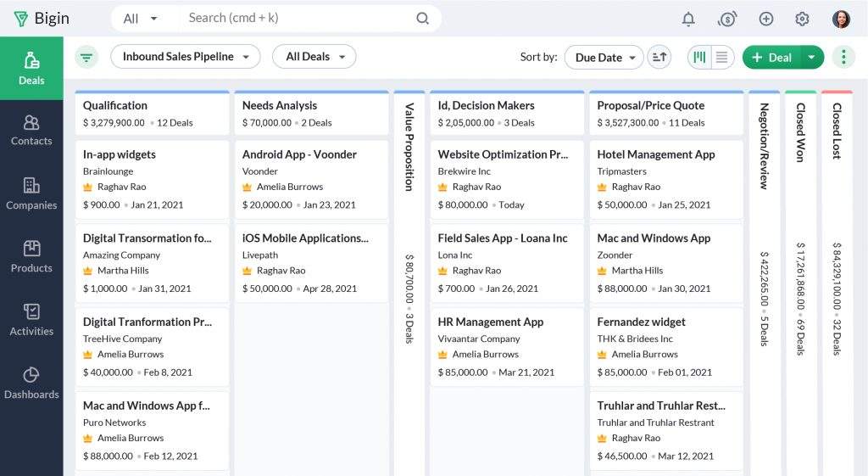Switch to list view
Screen dimensions: 868x476
click(722, 57)
